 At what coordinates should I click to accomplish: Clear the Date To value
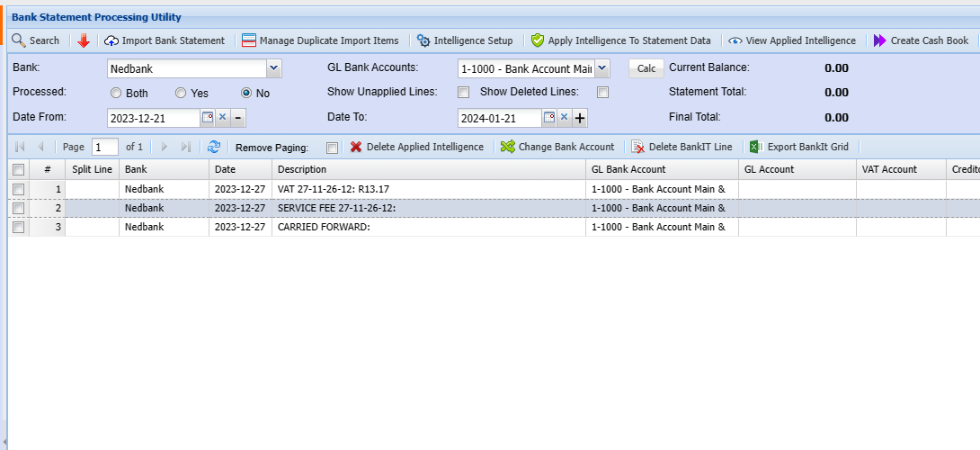564,117
